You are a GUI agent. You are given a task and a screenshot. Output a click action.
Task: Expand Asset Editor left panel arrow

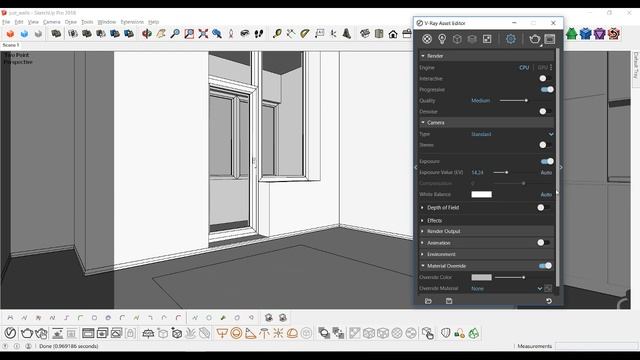[416, 167]
